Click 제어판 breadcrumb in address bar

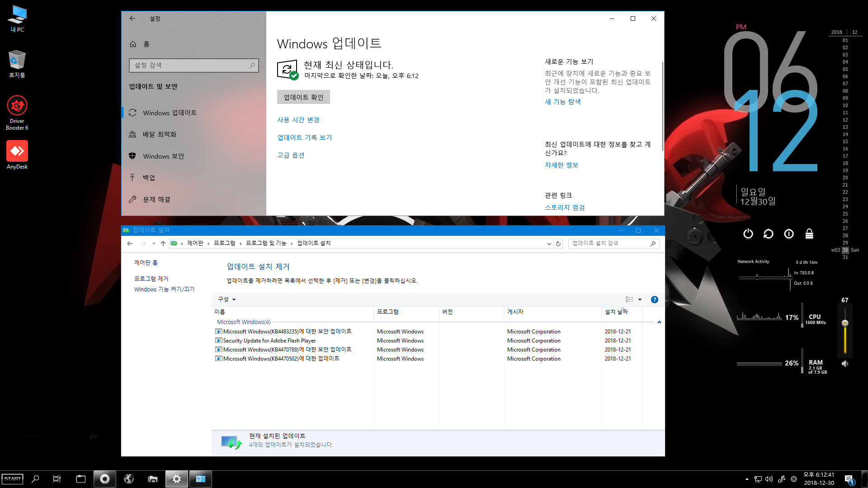195,243
